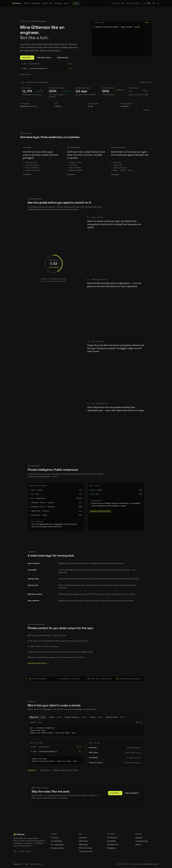The width and height of the screenshot is (172, 868).
Task: Open the Self-host reviews link
Action: tap(45, 58)
